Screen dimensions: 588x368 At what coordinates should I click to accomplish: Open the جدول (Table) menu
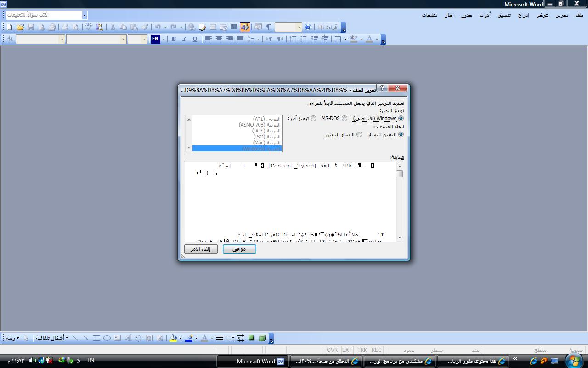[x=467, y=16]
